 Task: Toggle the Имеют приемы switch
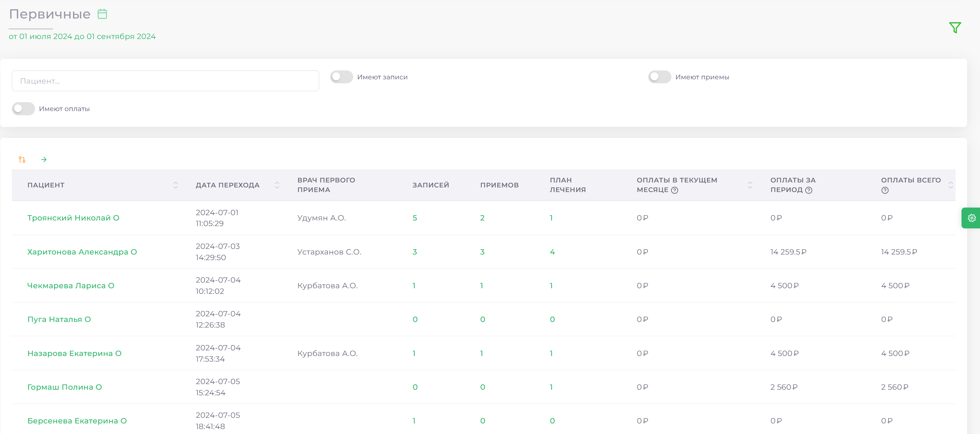tap(660, 77)
